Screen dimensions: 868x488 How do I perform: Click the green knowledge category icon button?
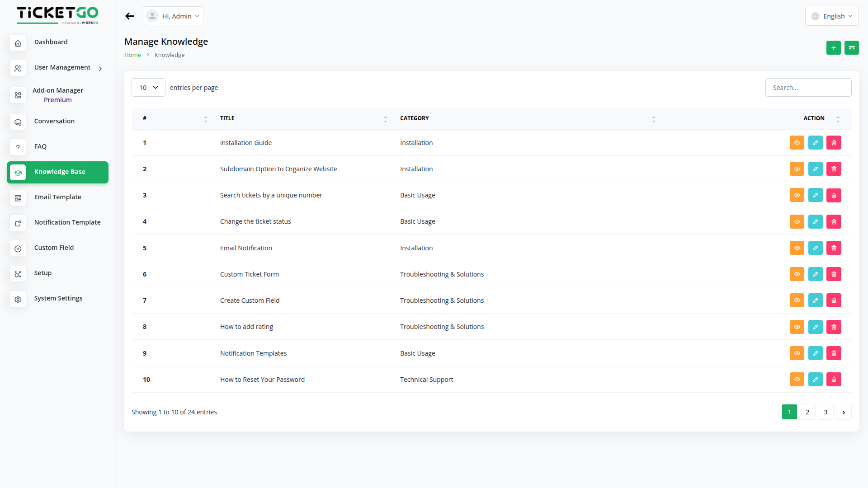(x=851, y=47)
